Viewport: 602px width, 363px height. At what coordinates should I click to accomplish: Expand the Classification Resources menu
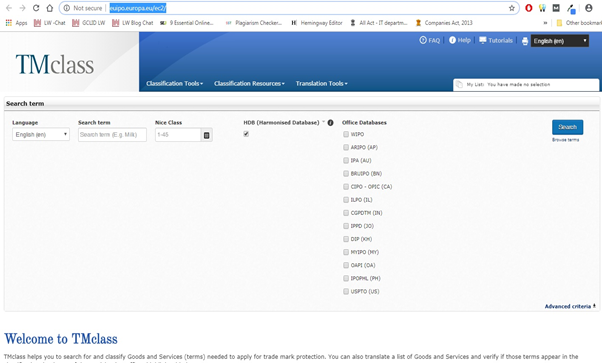click(x=249, y=83)
